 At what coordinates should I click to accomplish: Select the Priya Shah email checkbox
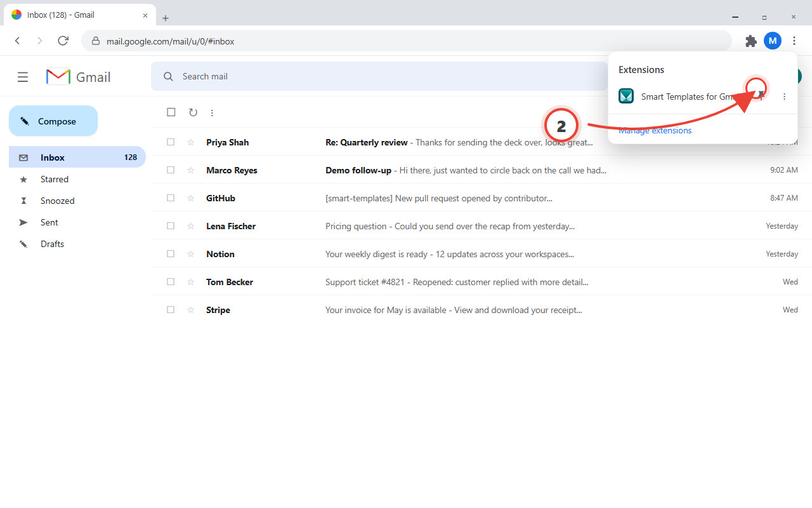[171, 142]
